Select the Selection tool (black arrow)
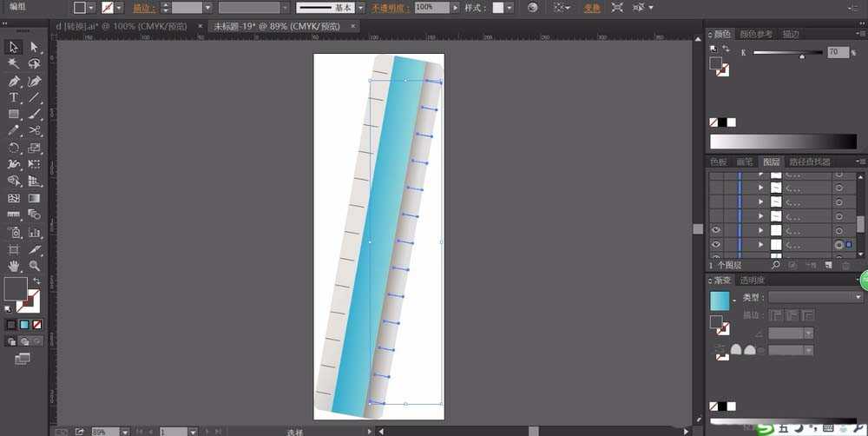 pos(14,47)
